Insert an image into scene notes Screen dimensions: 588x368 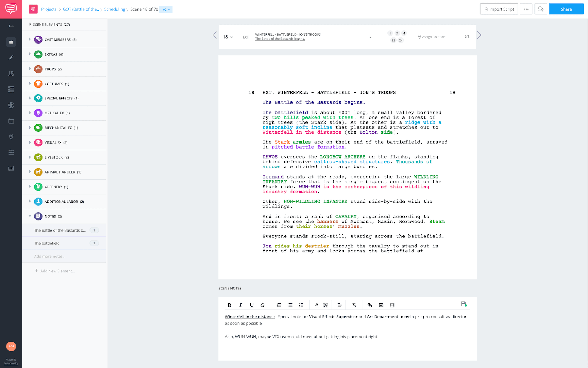(x=381, y=305)
